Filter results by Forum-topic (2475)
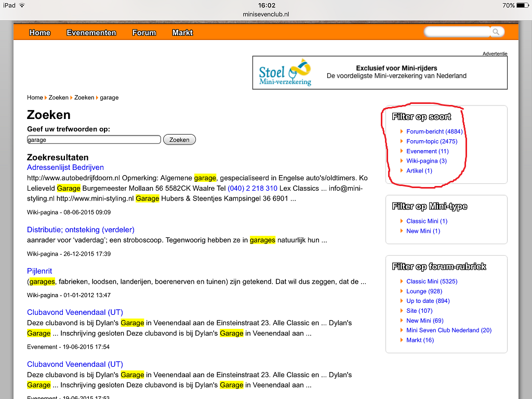Viewport: 532px width, 399px height. (x=432, y=141)
